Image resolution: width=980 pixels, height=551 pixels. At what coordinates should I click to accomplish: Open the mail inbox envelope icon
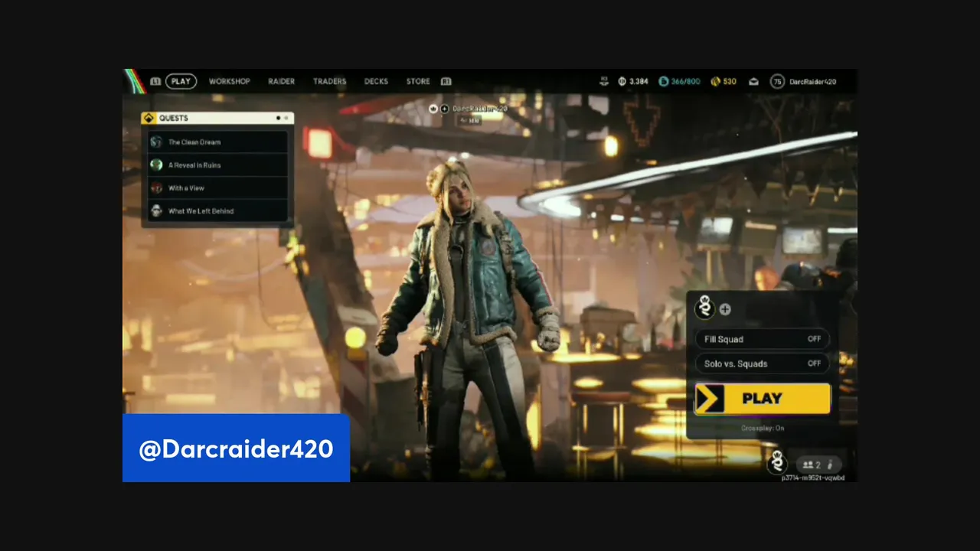click(753, 81)
